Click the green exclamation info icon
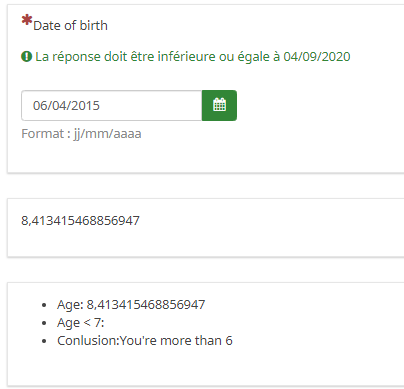The height and width of the screenshot is (389, 404). click(x=26, y=57)
